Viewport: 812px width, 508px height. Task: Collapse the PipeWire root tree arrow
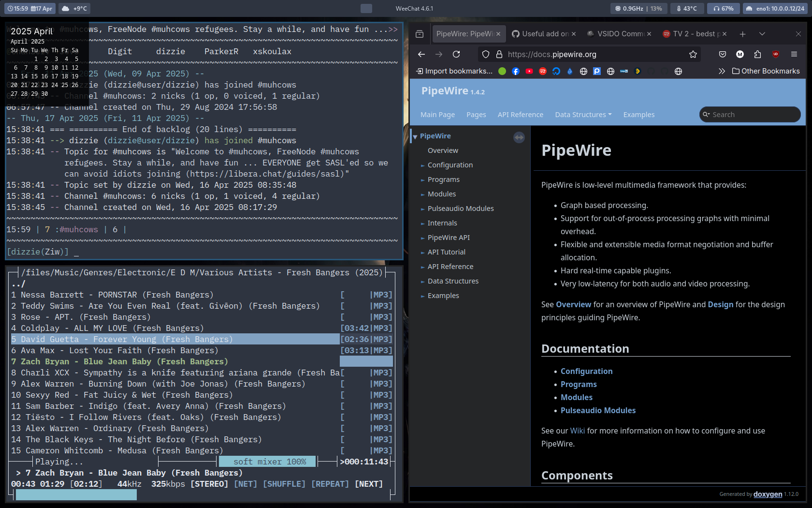coord(415,137)
